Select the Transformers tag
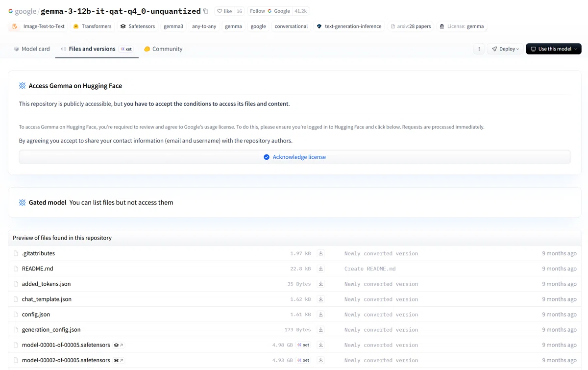The image size is (588, 370). pos(92,26)
